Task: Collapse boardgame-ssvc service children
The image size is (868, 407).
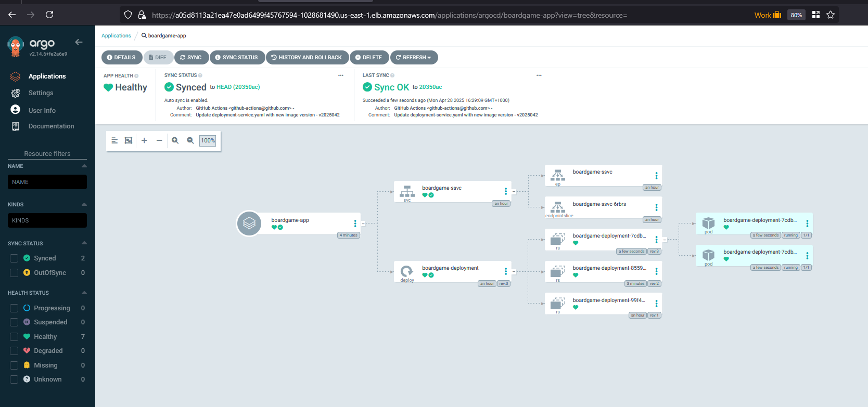Action: coord(514,191)
